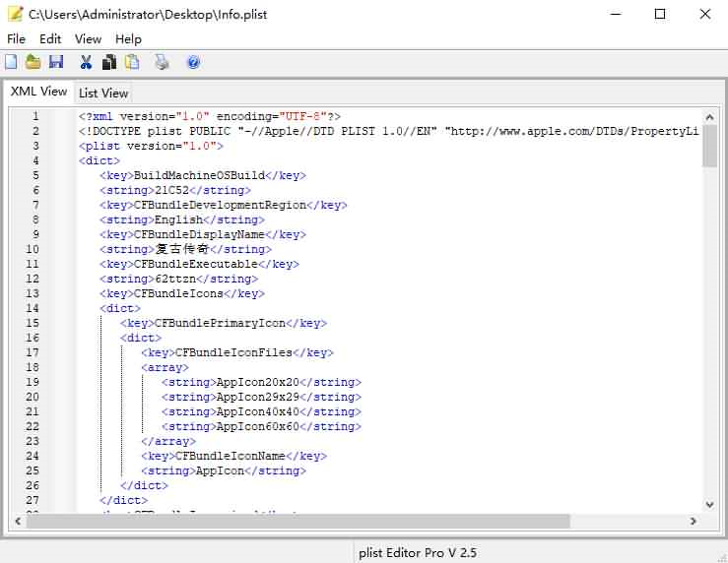Image resolution: width=728 pixels, height=563 pixels.
Task: Select the XML View tab
Action: (x=38, y=92)
